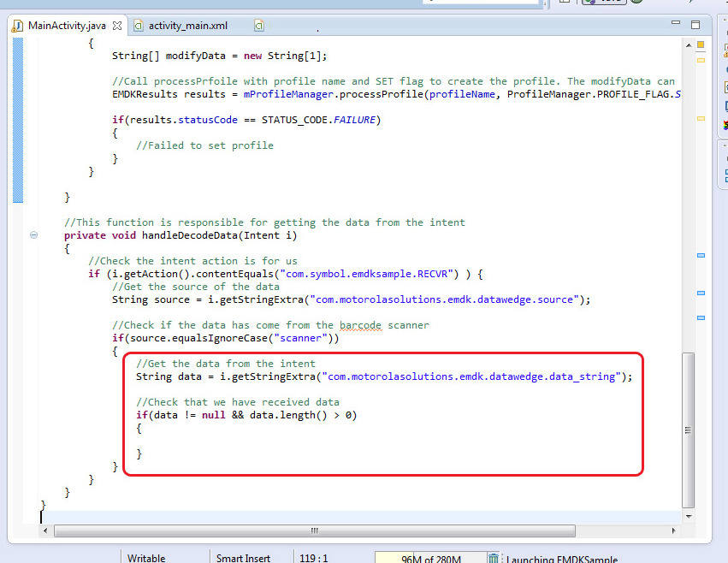Click the activity_main.xml file icon in tab
The image size is (728, 563).
click(138, 26)
